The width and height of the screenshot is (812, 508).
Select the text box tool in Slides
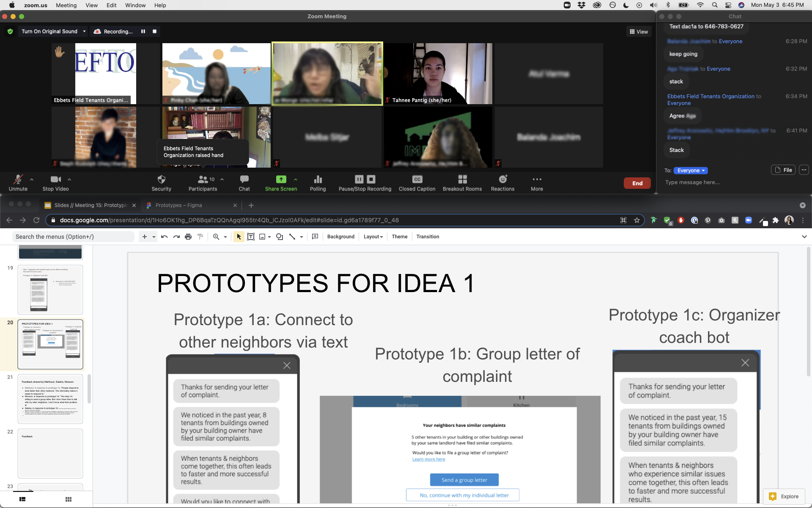pyautogui.click(x=251, y=237)
